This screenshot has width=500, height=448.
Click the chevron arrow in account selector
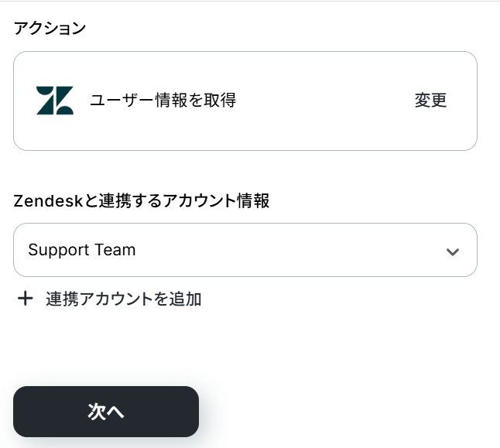(x=453, y=251)
